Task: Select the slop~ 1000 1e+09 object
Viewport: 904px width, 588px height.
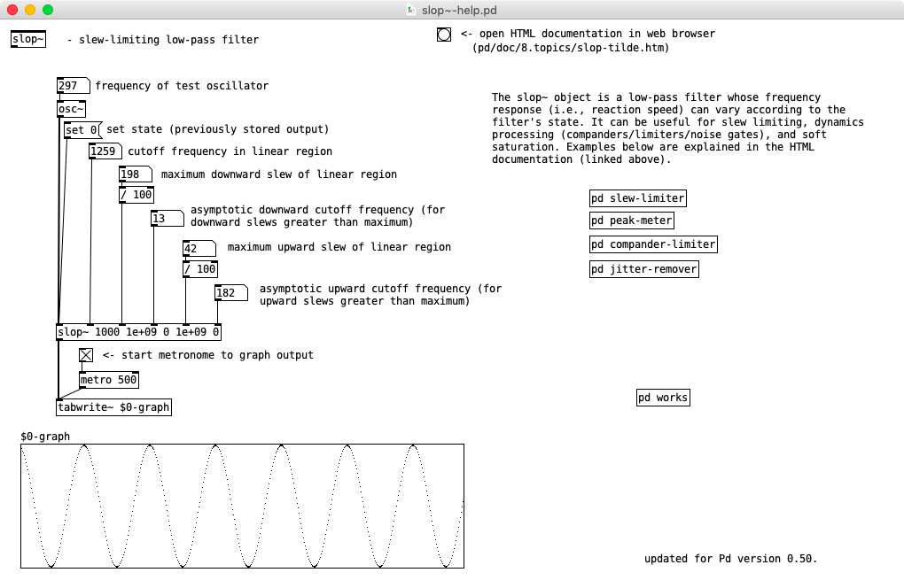Action: pyautogui.click(x=138, y=333)
